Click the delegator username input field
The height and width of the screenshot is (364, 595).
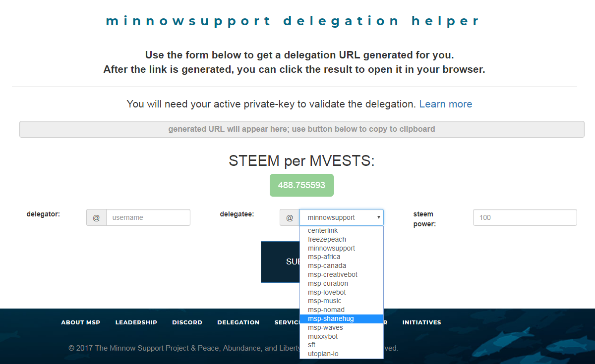148,217
